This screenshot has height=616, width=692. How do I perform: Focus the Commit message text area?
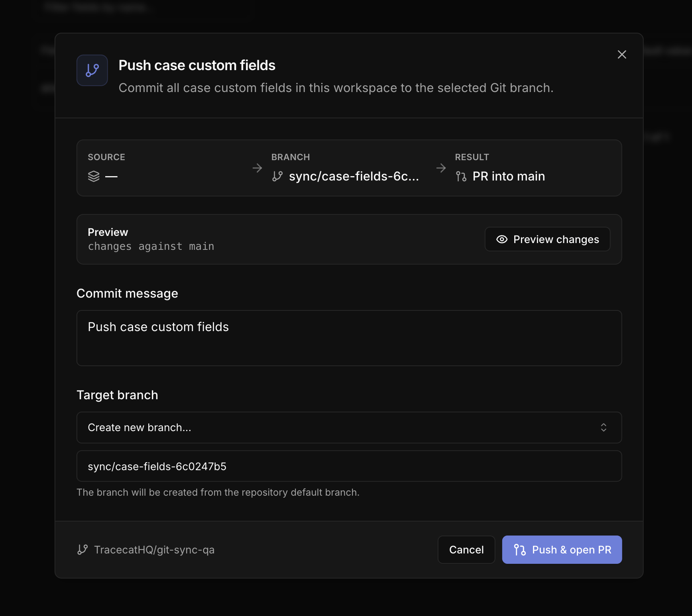[x=349, y=338]
